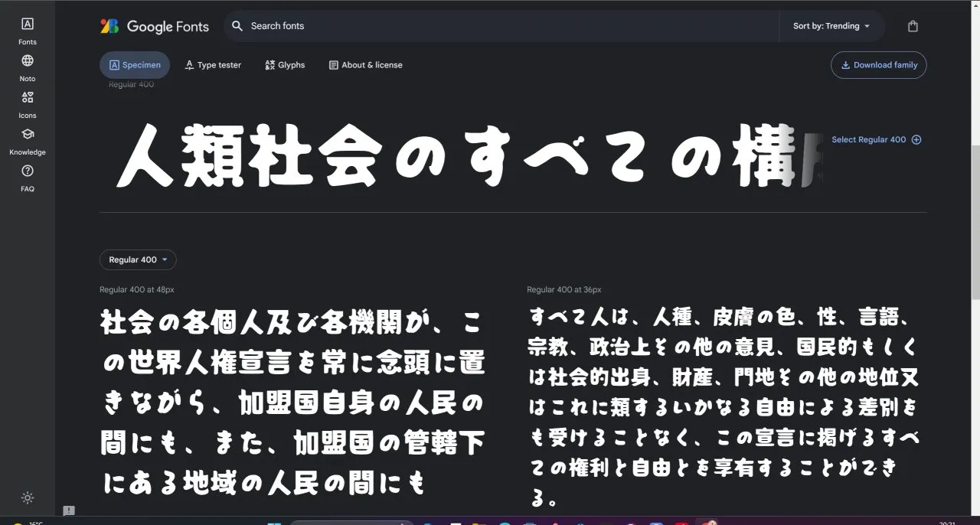Screen dimensions: 980x525
Task: Click the magnifier search icon
Action: pyautogui.click(x=237, y=26)
